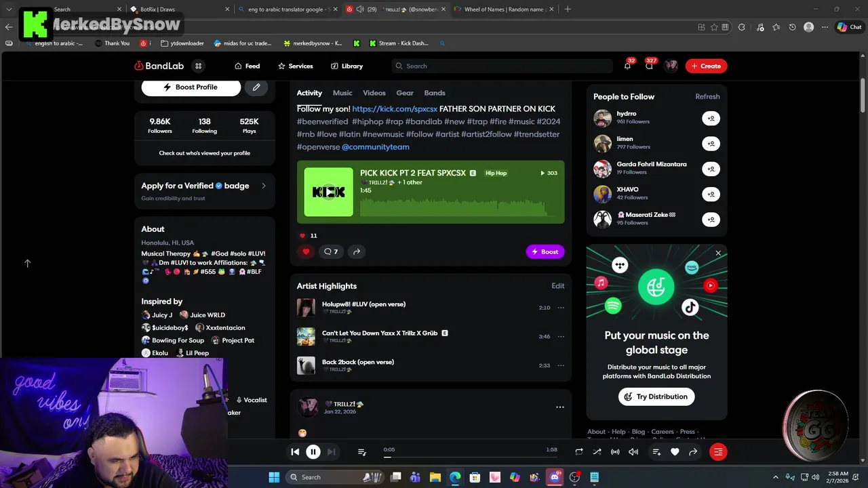Click the Windows taskbar Search box
Viewport: 868px width, 488px height.
click(335, 477)
